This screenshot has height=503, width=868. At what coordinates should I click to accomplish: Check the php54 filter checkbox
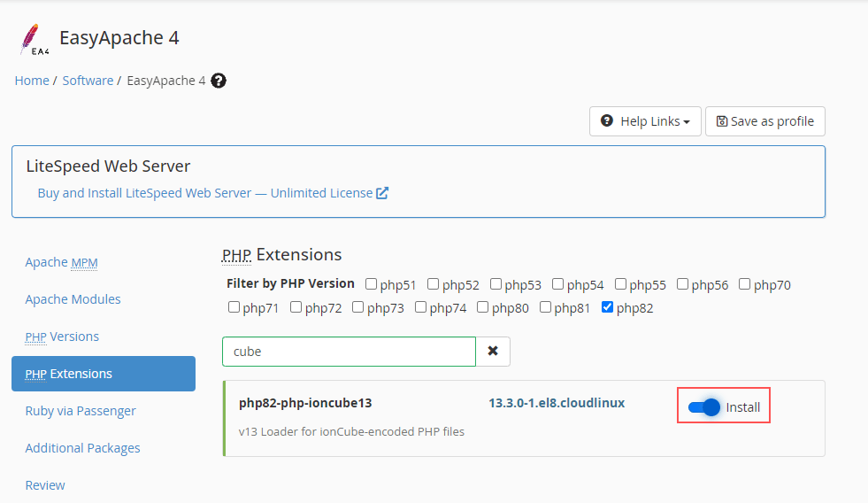coord(557,284)
